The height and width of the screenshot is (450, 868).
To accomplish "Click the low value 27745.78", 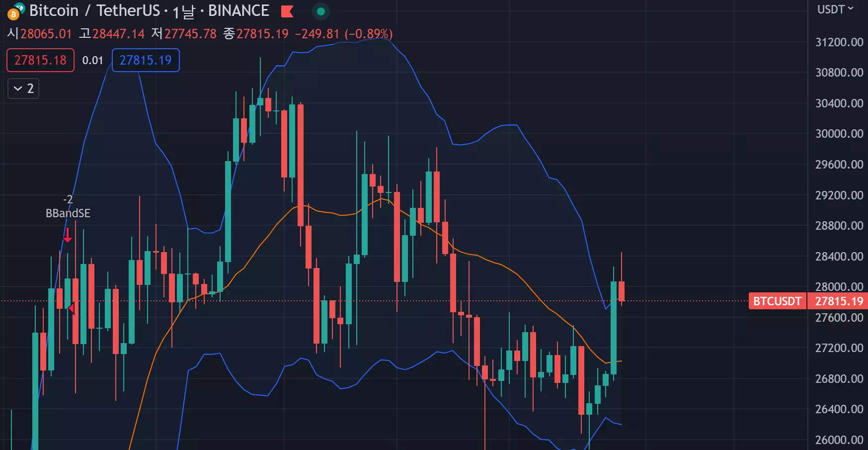I will [x=191, y=34].
